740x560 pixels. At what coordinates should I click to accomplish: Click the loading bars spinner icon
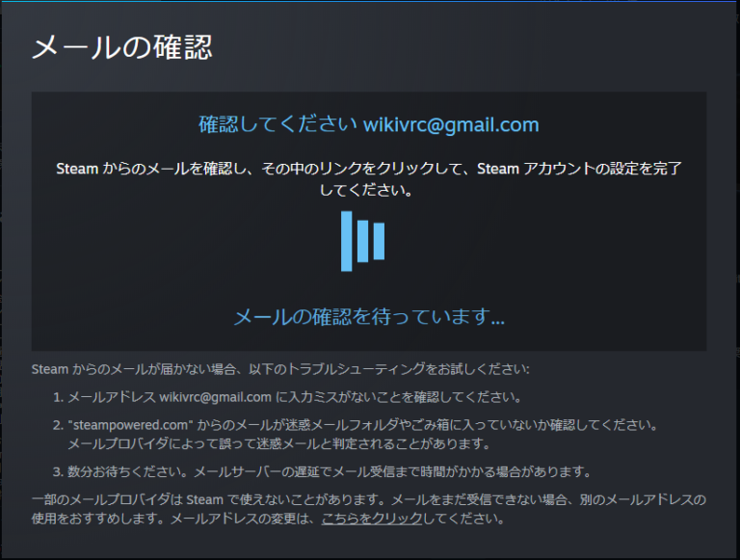362,241
